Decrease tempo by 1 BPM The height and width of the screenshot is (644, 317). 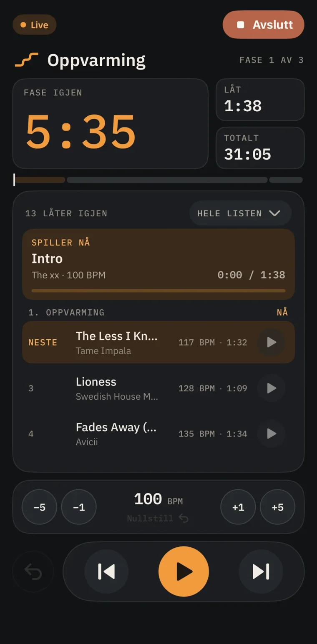tap(79, 507)
